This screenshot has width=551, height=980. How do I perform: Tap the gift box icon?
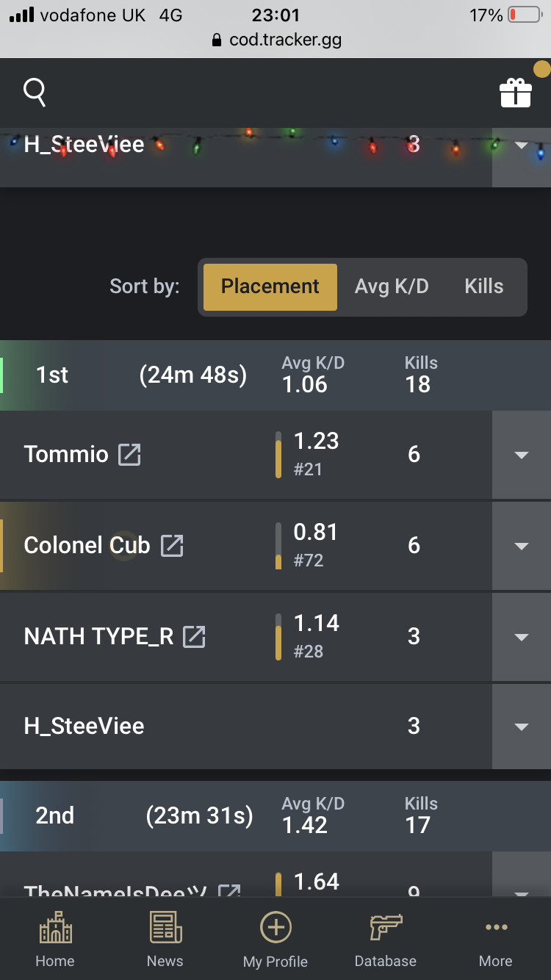pyautogui.click(x=515, y=93)
